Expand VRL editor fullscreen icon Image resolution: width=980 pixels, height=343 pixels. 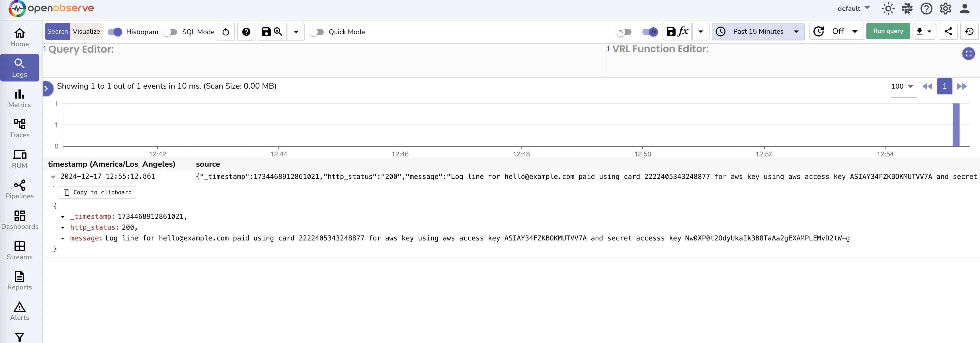[968, 54]
